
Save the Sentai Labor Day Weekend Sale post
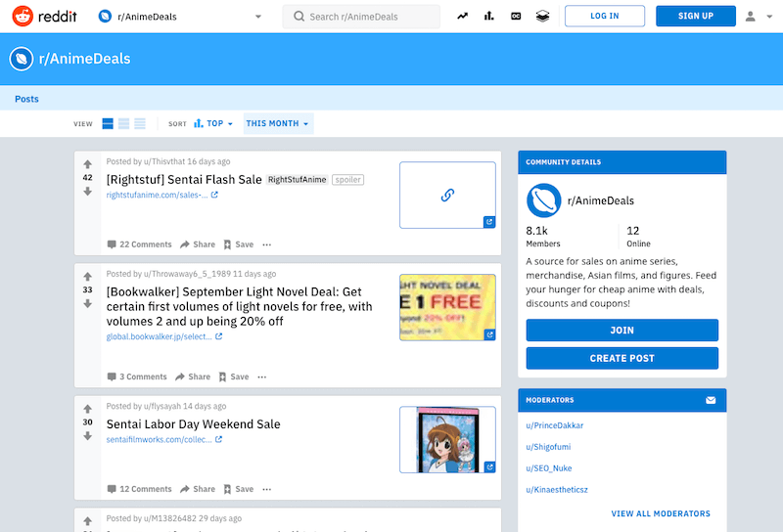click(239, 489)
